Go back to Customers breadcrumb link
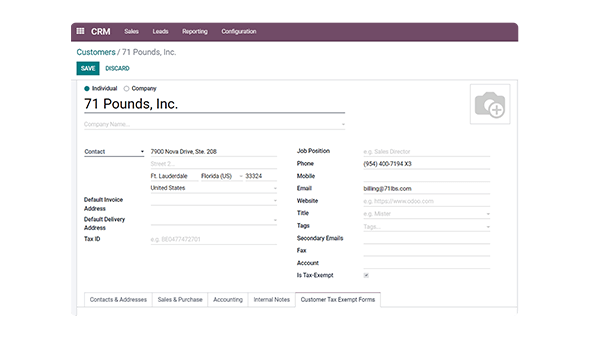The image size is (590, 360). click(x=96, y=52)
